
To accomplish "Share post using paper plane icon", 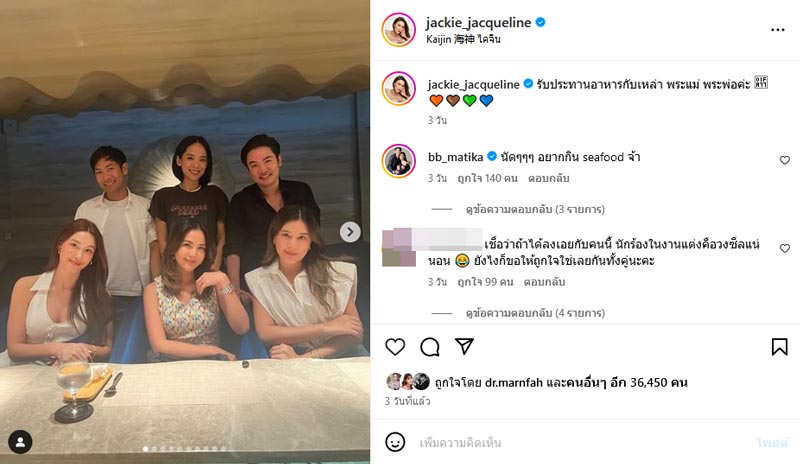I will coord(464,346).
